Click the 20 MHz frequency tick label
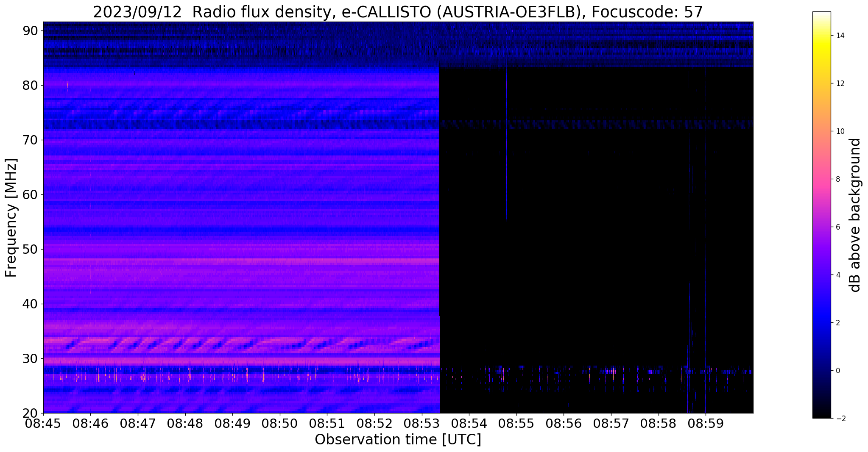Screen dimensions: 868x452 click(30, 413)
